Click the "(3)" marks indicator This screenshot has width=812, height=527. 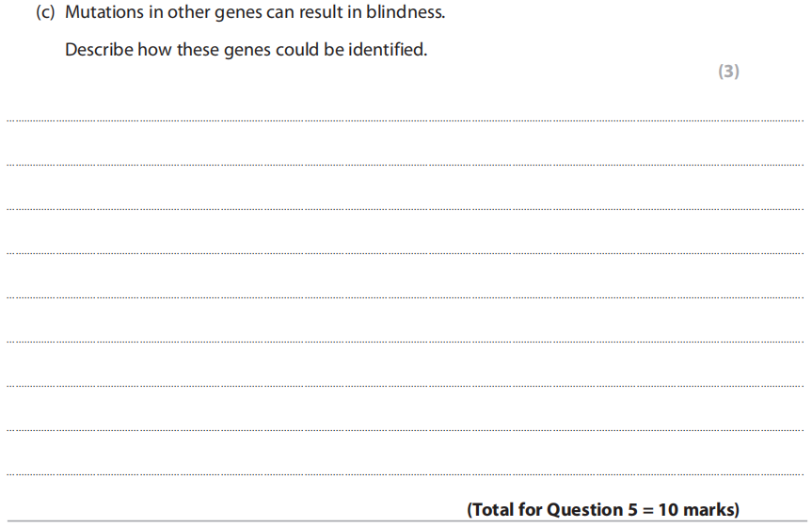(728, 72)
